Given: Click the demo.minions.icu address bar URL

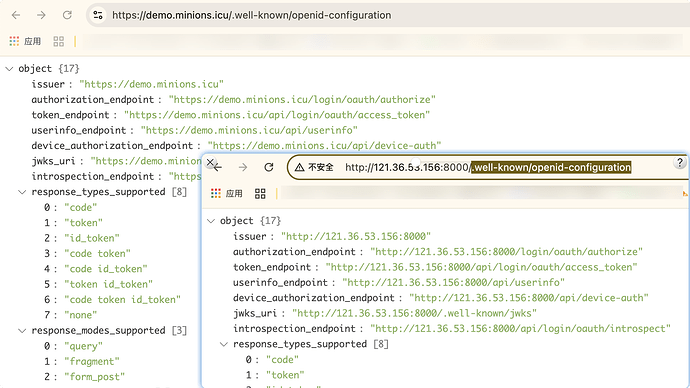Looking at the screenshot, I should [252, 15].
